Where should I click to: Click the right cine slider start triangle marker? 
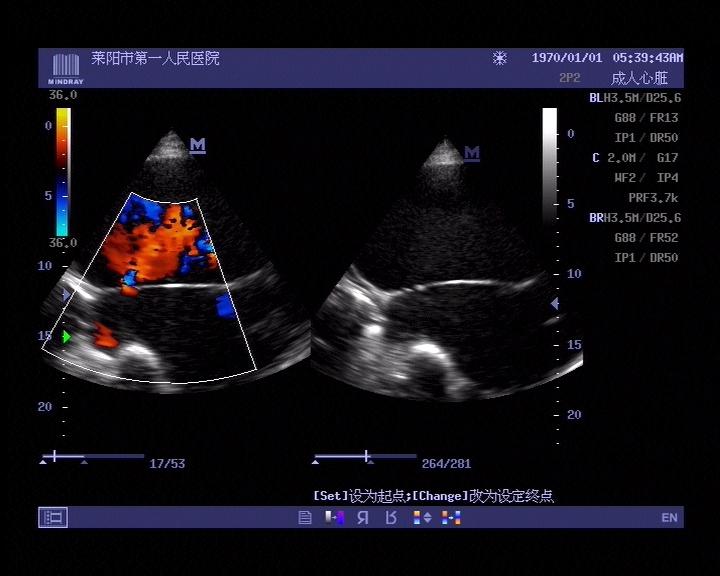pos(315,463)
